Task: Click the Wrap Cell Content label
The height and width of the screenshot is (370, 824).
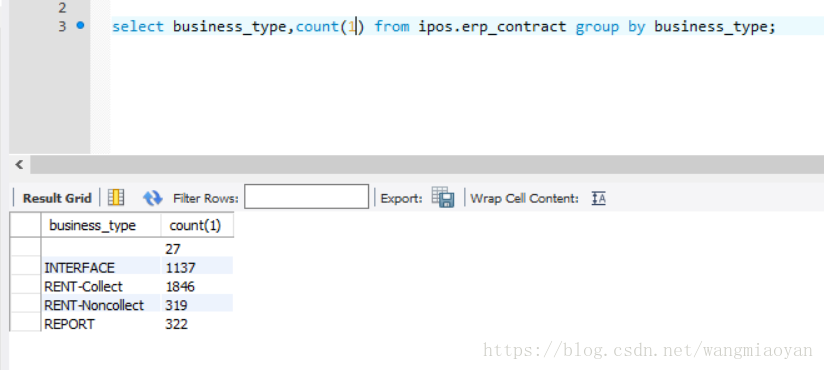Action: coord(524,199)
